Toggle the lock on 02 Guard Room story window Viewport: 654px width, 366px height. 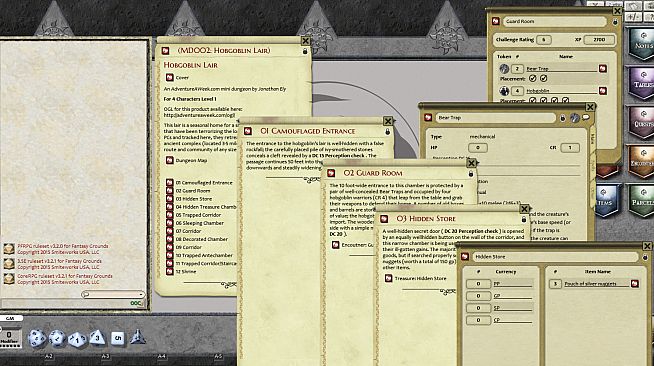[x=471, y=173]
